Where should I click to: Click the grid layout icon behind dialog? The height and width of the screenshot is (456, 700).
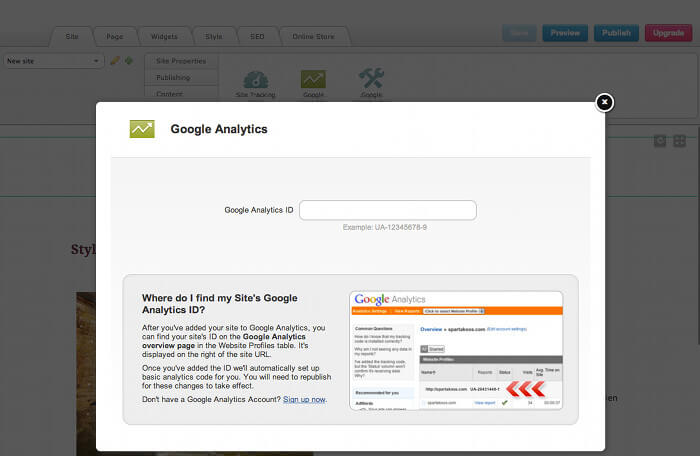(x=679, y=141)
